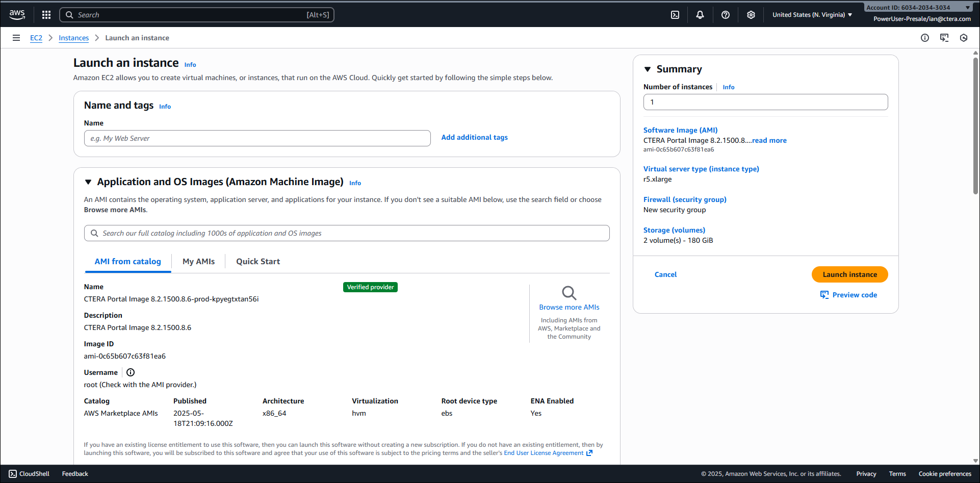Screen dimensions: 980x483
Task: Click the "New security group" text
Action: [675, 210]
